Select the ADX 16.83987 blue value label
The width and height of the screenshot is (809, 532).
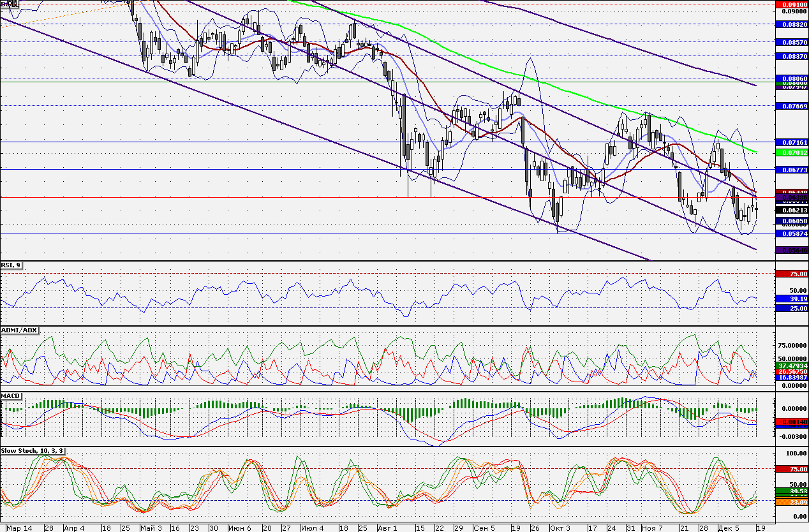tap(791, 378)
